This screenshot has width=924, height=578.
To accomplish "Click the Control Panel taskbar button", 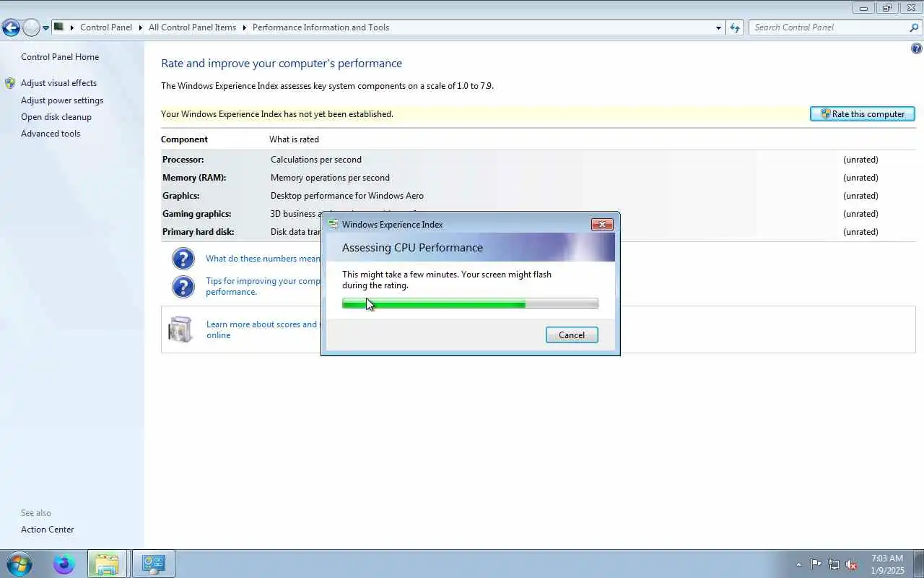I will 154,564.
